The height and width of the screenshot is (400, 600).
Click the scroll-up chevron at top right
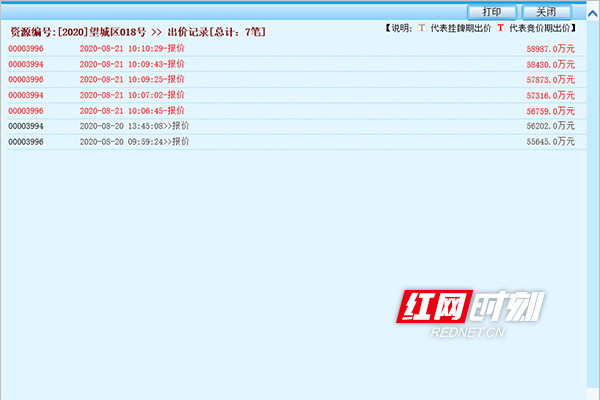(x=592, y=14)
